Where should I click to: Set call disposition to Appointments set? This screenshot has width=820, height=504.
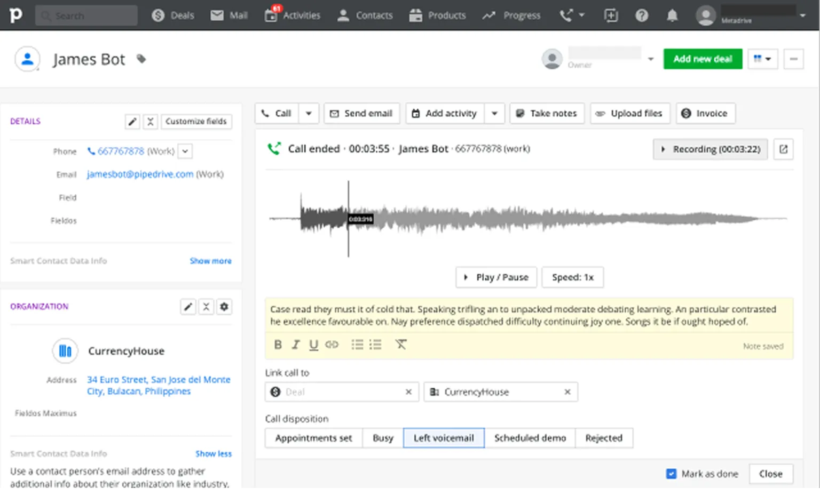pos(314,438)
